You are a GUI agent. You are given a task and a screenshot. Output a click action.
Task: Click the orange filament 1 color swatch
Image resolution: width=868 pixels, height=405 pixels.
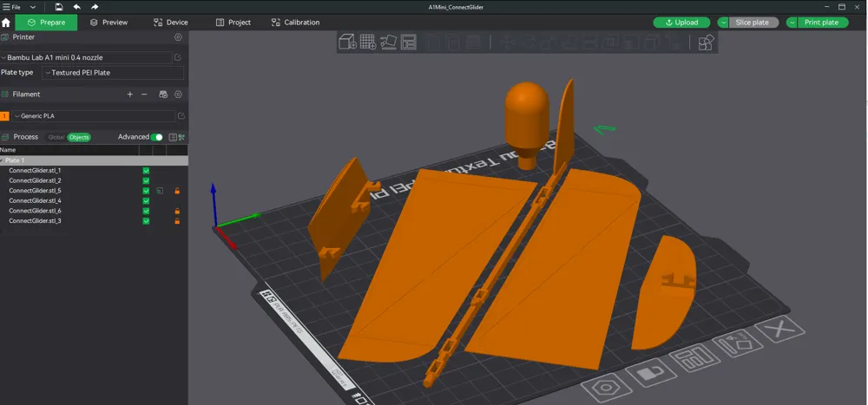point(5,116)
